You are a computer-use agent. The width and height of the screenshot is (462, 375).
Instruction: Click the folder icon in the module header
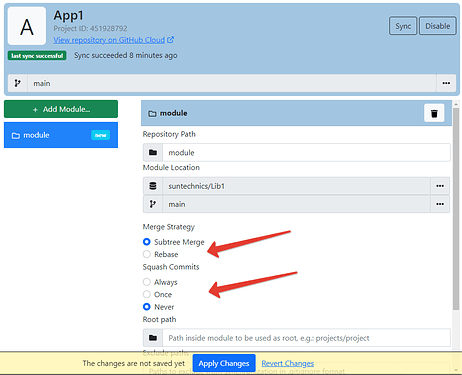click(152, 114)
